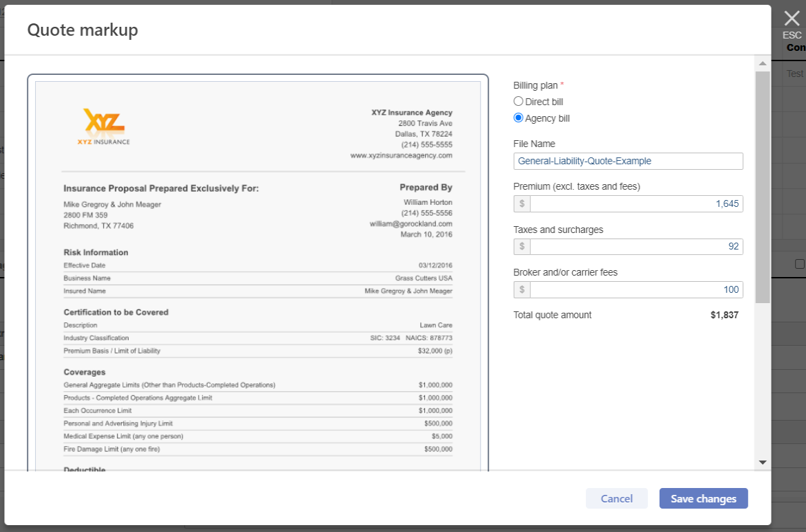The height and width of the screenshot is (532, 806).
Task: Click the 'Grass Cutters USA' business name value
Action: 424,278
